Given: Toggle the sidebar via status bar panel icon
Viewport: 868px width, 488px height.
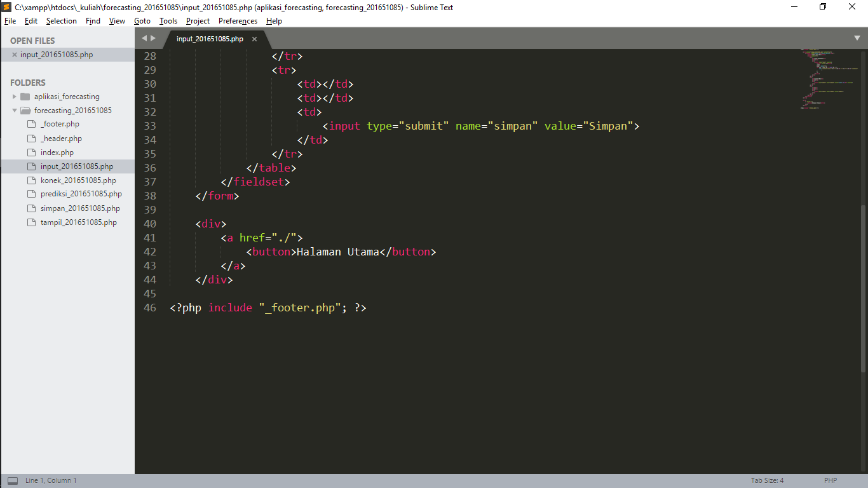Looking at the screenshot, I should coord(13,481).
